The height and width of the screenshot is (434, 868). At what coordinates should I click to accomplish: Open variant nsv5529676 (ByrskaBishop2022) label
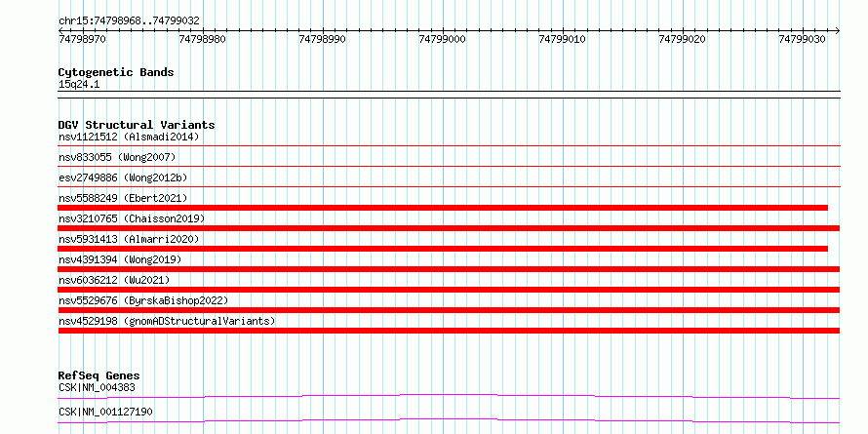143,300
